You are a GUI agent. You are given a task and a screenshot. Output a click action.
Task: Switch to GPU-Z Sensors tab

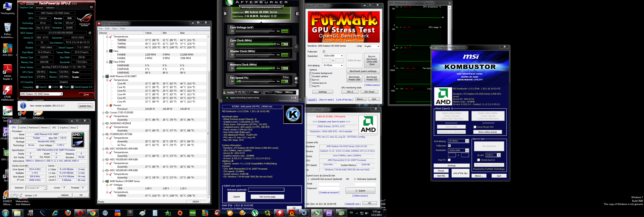point(39,7)
